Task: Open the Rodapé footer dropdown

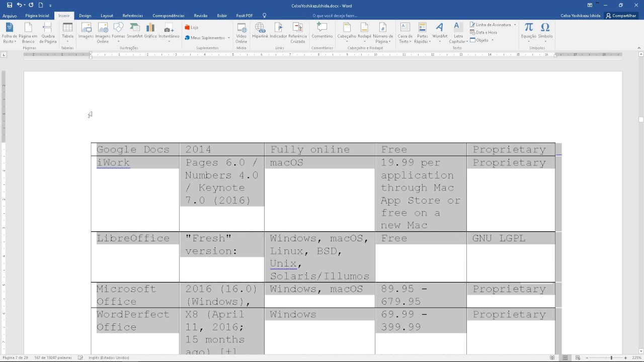Action: [365, 32]
